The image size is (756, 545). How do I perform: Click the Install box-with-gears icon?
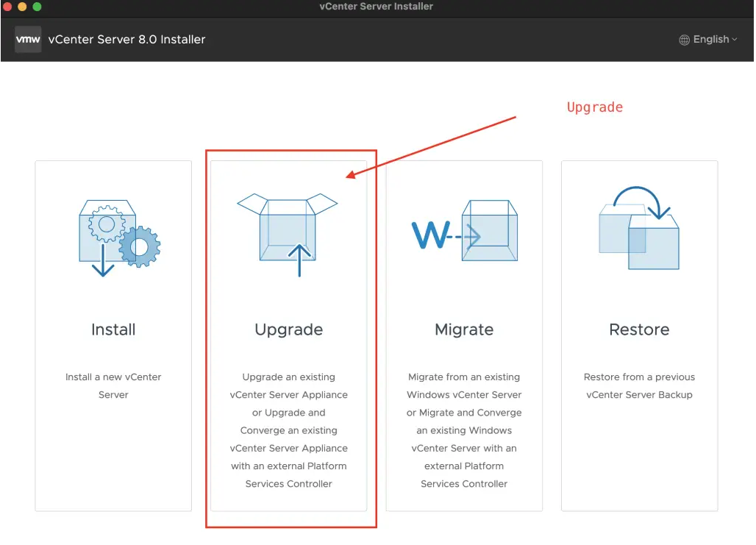(x=120, y=238)
